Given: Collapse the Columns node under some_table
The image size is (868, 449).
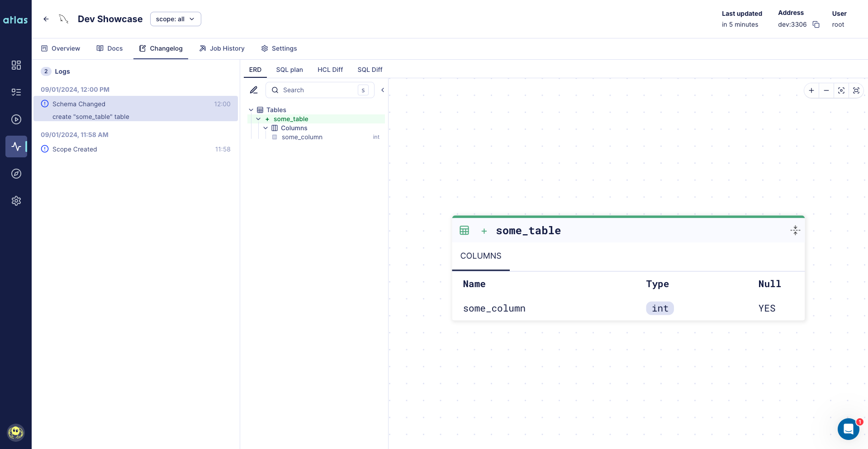Looking at the screenshot, I should point(266,128).
